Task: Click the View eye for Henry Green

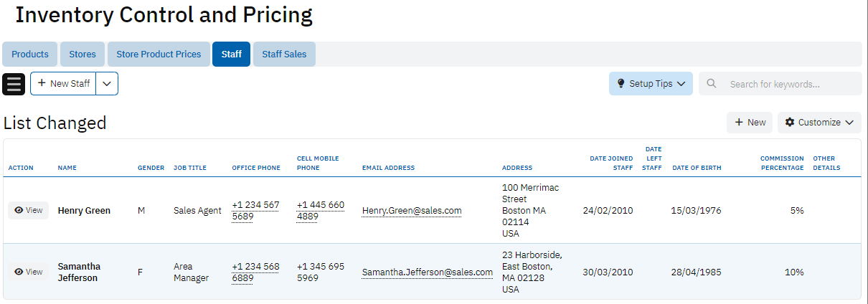Action: pyautogui.click(x=19, y=211)
